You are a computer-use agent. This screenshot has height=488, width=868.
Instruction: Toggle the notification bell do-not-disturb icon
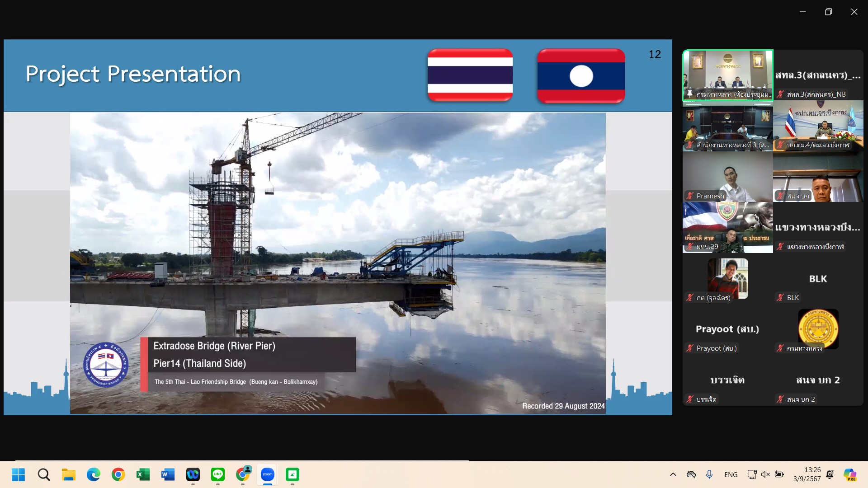pos(830,474)
